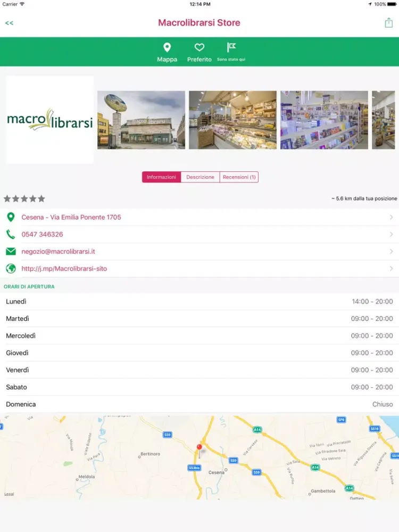Image resolution: width=399 pixels, height=532 pixels.
Task: Open the Mappa pin icon
Action: click(167, 47)
